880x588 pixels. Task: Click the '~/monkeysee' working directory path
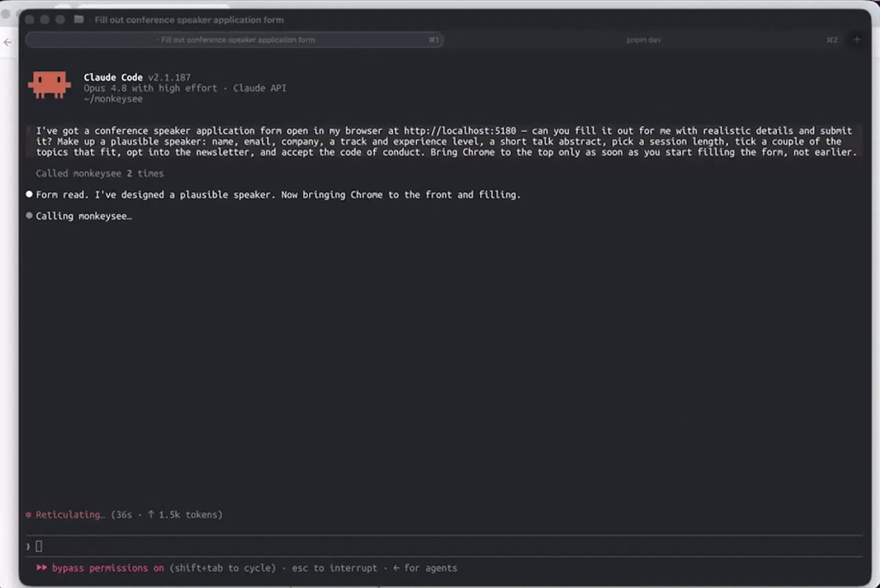(x=113, y=99)
